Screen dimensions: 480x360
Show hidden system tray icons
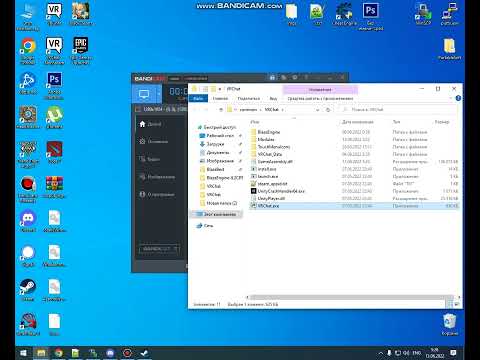(x=380, y=353)
